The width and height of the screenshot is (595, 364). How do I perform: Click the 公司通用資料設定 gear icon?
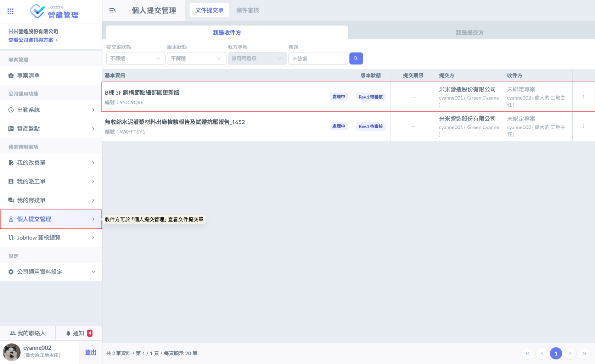11,272
